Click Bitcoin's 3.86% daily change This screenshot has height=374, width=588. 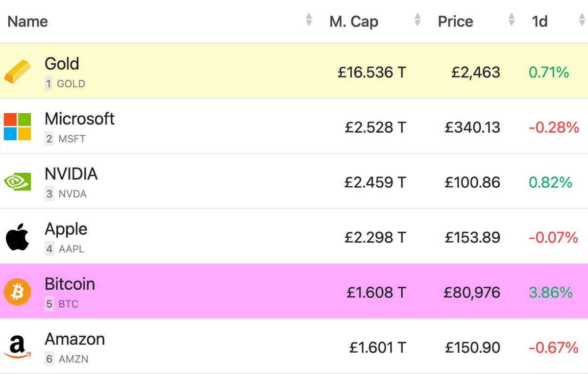pyautogui.click(x=551, y=293)
